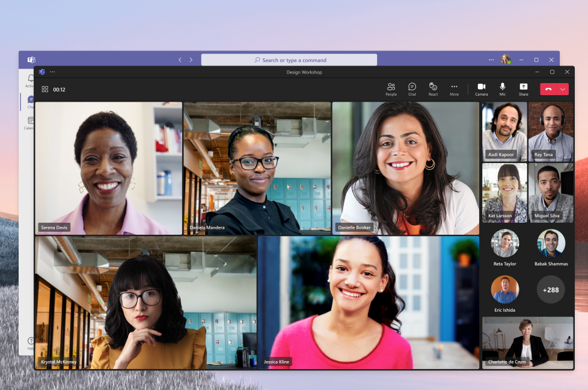Select Charlotte de Crum video tile
The width and height of the screenshot is (588, 390).
[528, 342]
